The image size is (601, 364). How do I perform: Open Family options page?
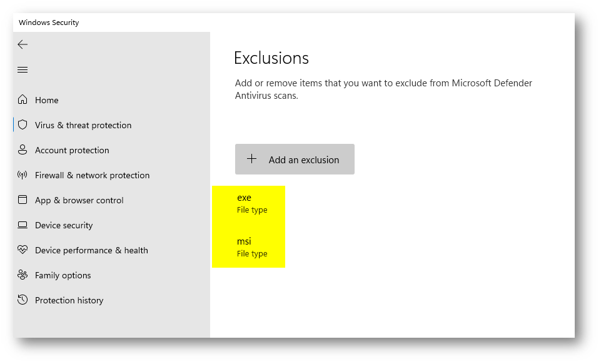pos(63,275)
